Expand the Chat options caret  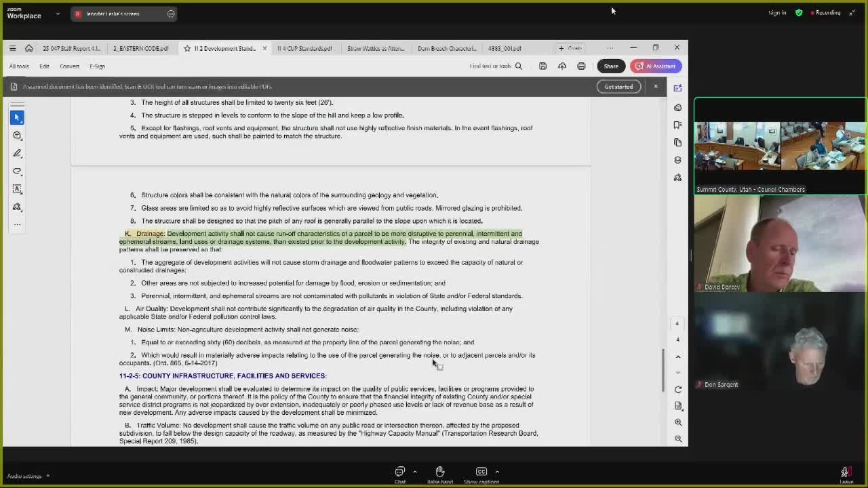point(414,472)
